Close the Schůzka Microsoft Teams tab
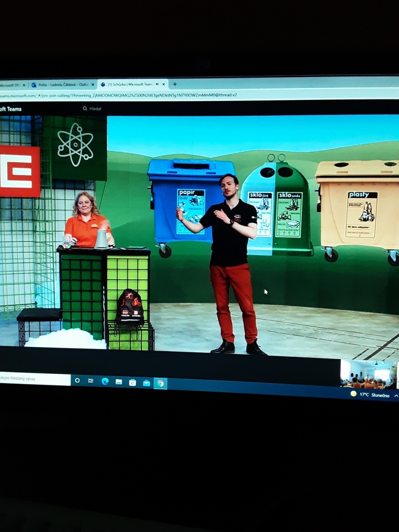Image resolution: width=399 pixels, height=532 pixels. pyautogui.click(x=164, y=84)
